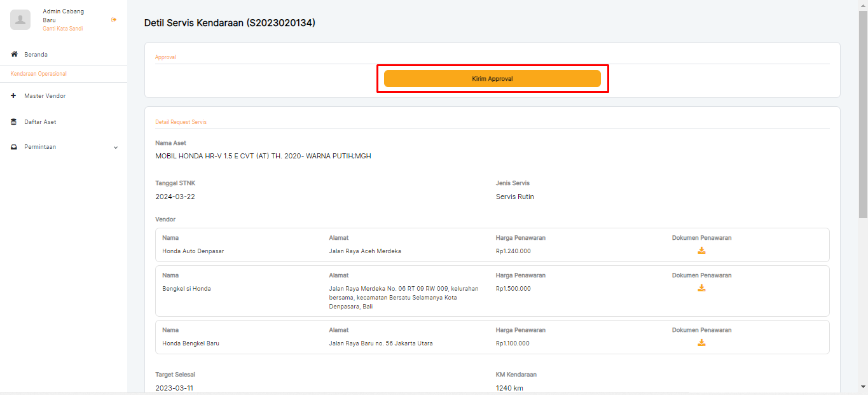Click the scrollbar up arrow
868x395 pixels.
click(863, 4)
